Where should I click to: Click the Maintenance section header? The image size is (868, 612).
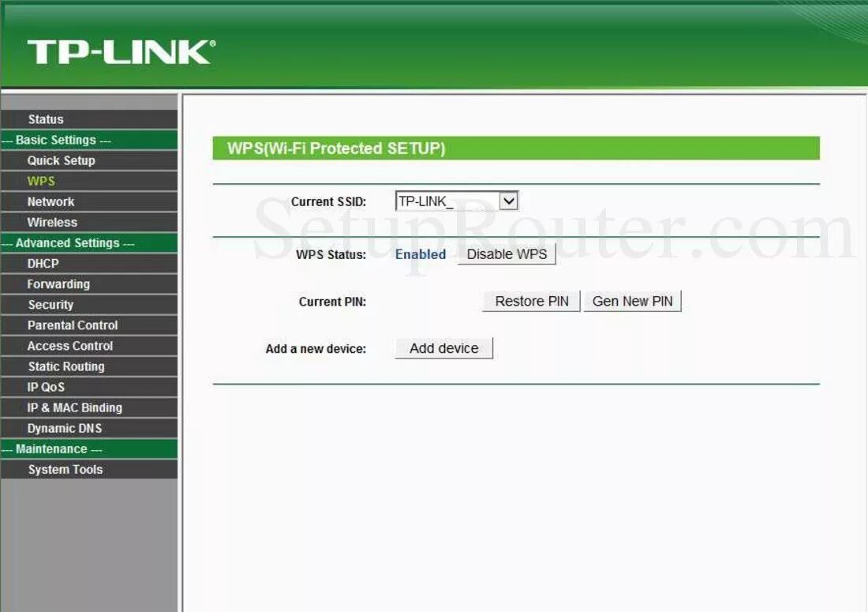click(x=89, y=449)
